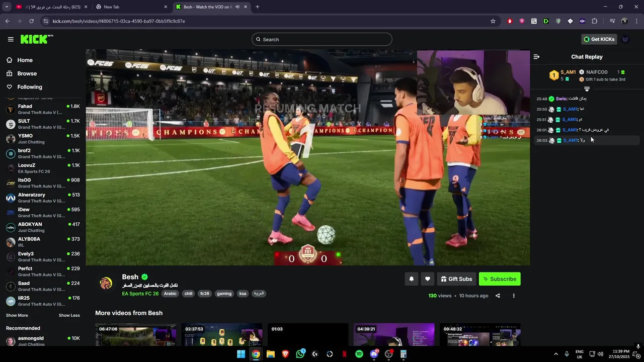Click the Alneratzory channel avatar
The height and width of the screenshot is (362, 644).
point(11,198)
